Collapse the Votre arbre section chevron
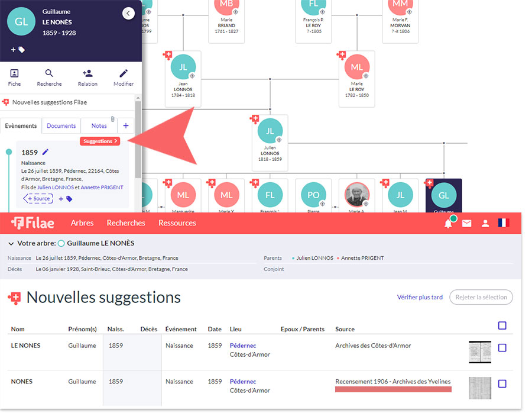 [11, 243]
